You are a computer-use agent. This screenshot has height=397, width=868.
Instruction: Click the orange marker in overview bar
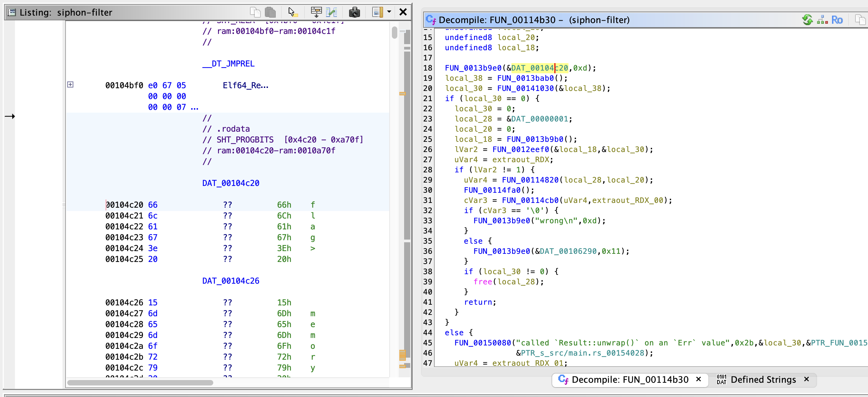(x=402, y=94)
